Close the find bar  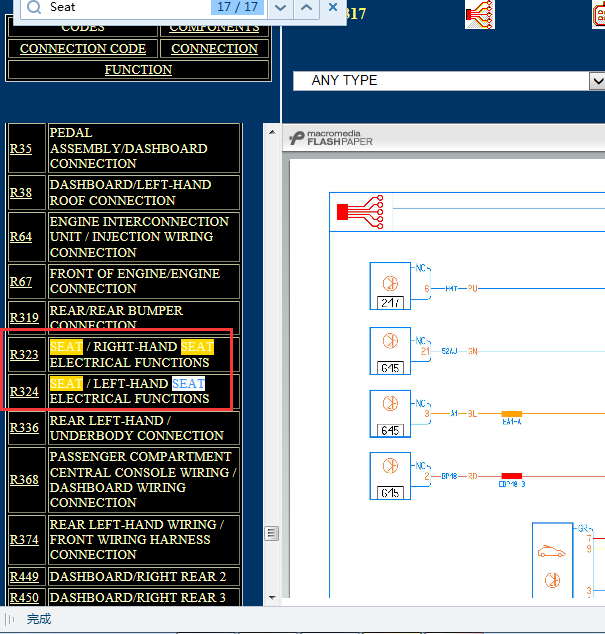[333, 7]
